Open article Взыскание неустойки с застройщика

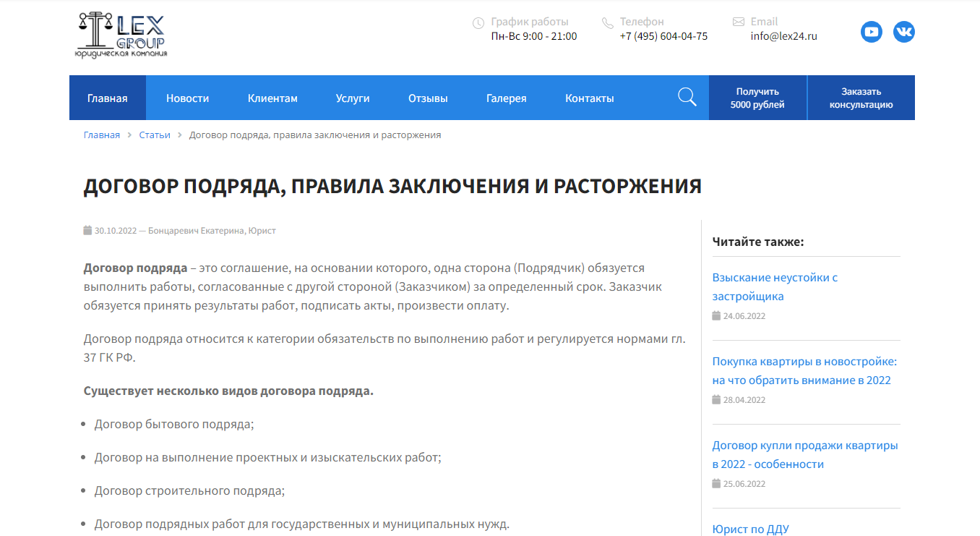(x=775, y=286)
